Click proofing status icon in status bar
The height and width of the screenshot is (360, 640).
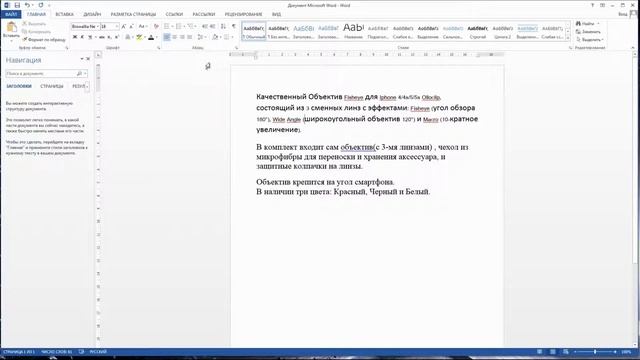point(81,352)
